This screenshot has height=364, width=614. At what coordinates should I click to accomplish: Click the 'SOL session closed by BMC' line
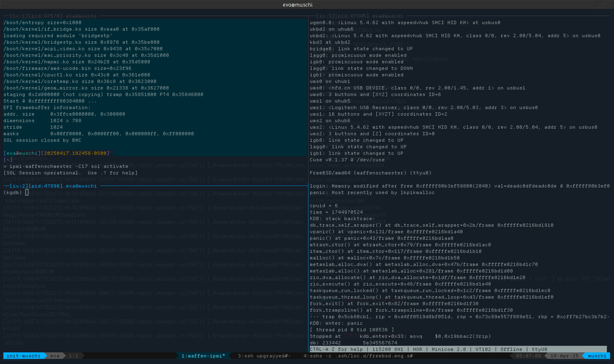[42, 140]
